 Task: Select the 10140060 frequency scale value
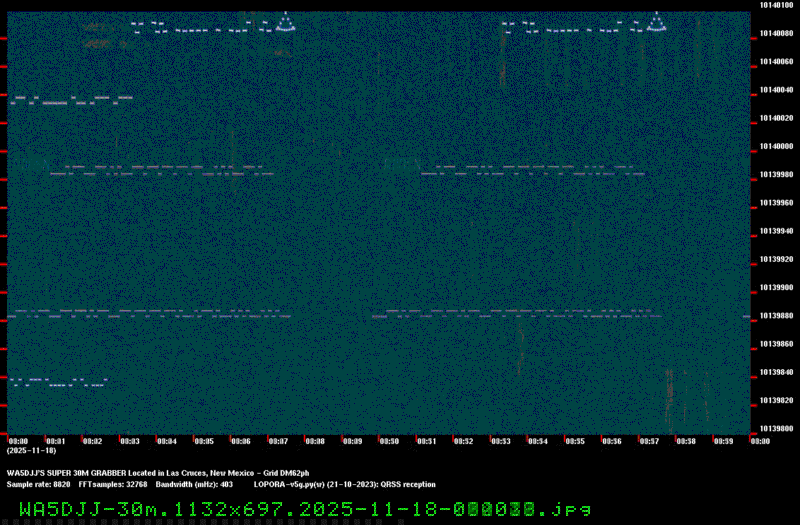(777, 62)
